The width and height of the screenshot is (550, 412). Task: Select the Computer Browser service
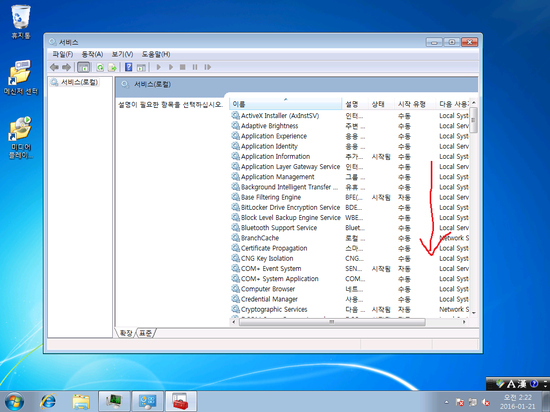(268, 289)
